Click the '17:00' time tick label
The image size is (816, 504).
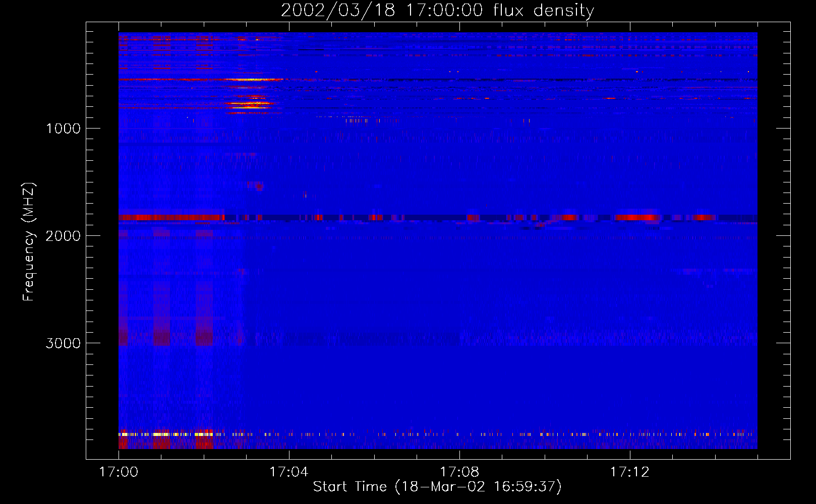(x=119, y=472)
